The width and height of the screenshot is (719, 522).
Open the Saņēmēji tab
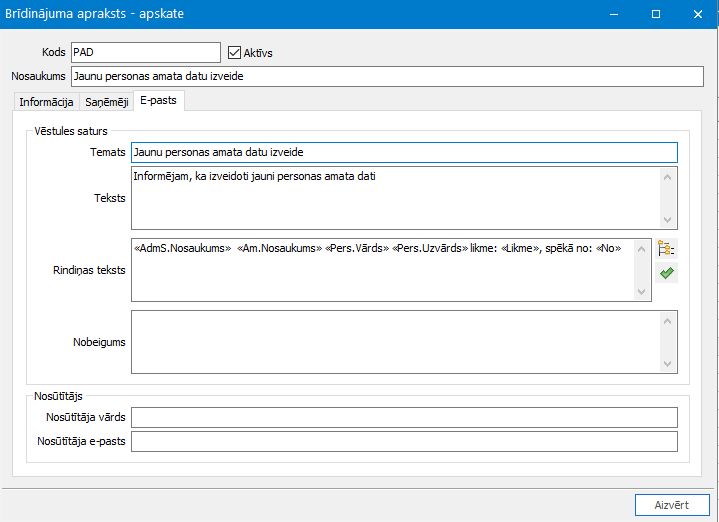(107, 102)
